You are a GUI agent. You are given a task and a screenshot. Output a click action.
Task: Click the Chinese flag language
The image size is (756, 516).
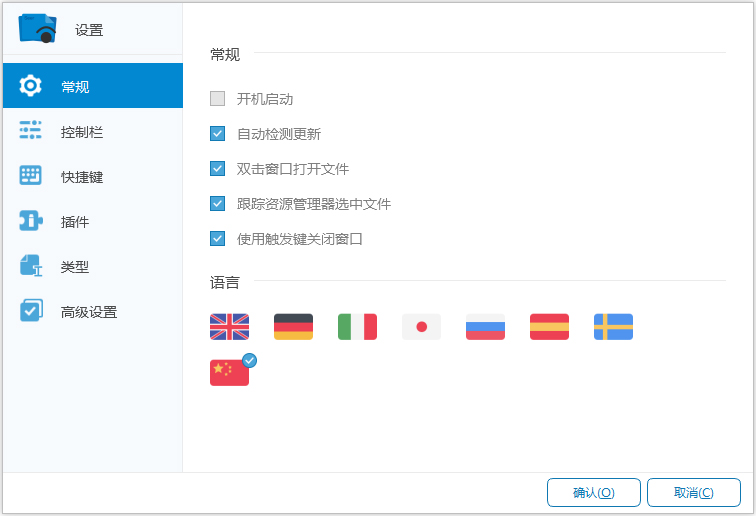pyautogui.click(x=229, y=372)
